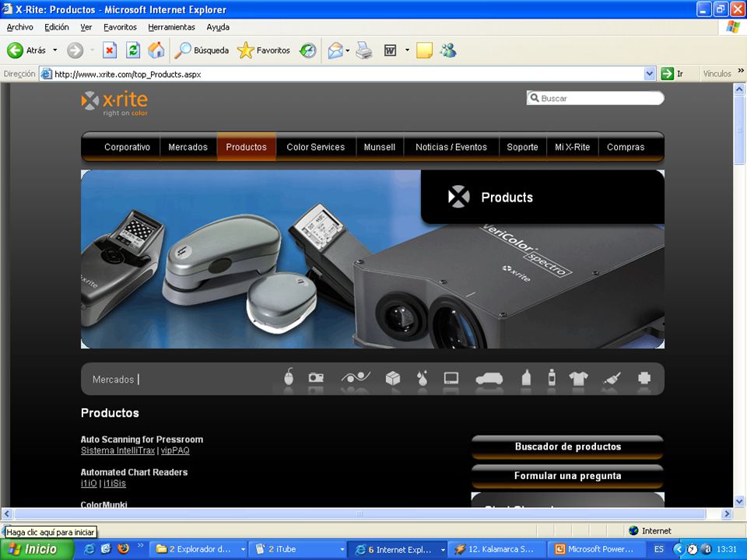Open the yellow note Discuss icon
The image size is (747, 560).
coord(424,50)
